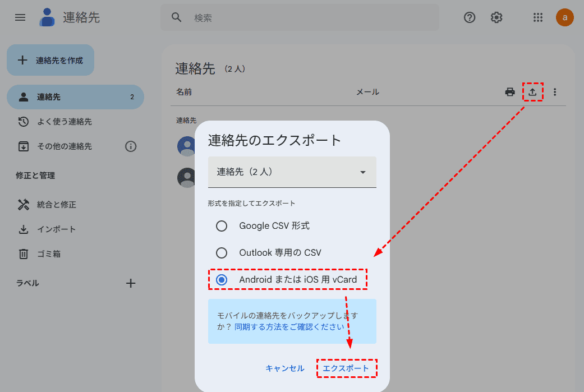Go to インポート in sidebar
584x392 pixels.
pos(56,229)
